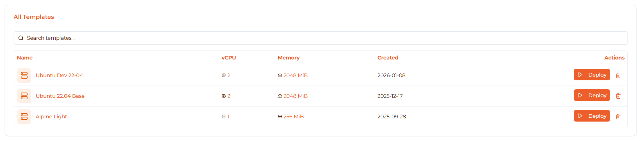Deploy the Alpine Light template
This screenshot has height=141, width=644.
[x=592, y=116]
